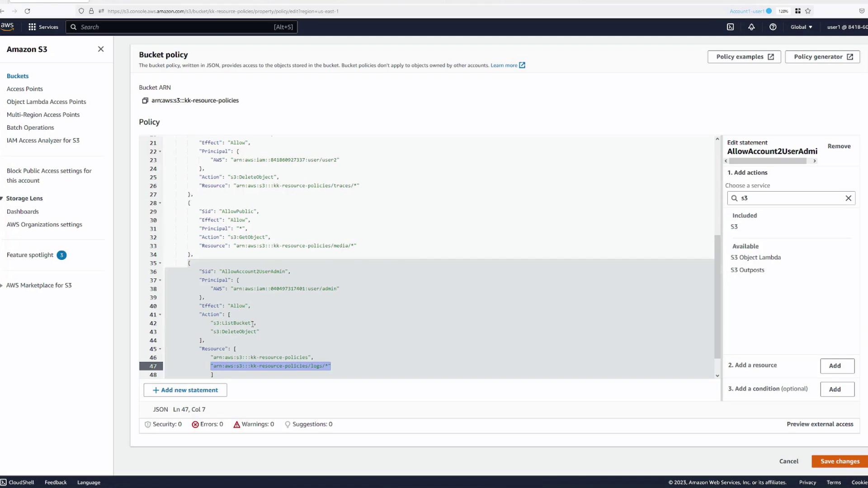The width and height of the screenshot is (868, 488).
Task: Open the Global region dropdown
Action: (x=801, y=27)
